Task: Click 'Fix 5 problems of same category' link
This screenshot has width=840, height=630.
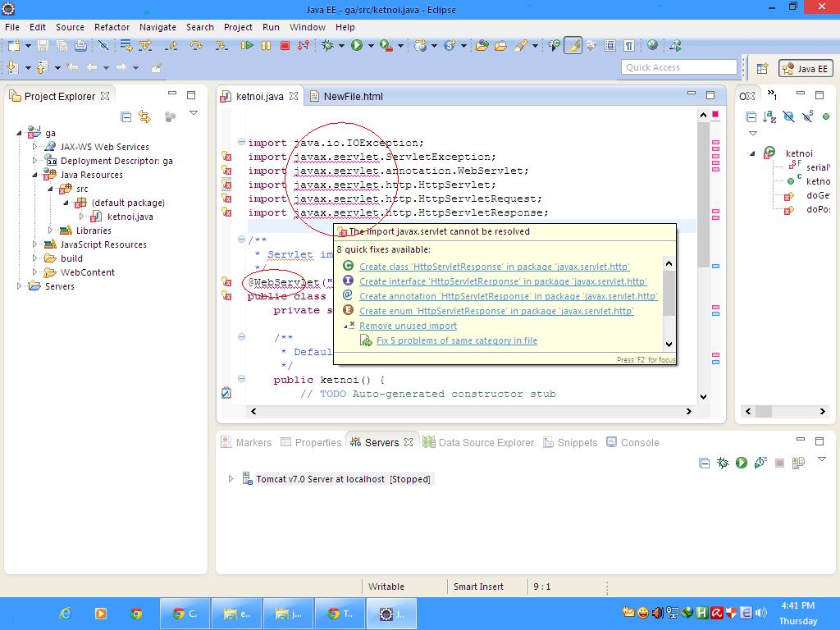Action: (x=456, y=340)
